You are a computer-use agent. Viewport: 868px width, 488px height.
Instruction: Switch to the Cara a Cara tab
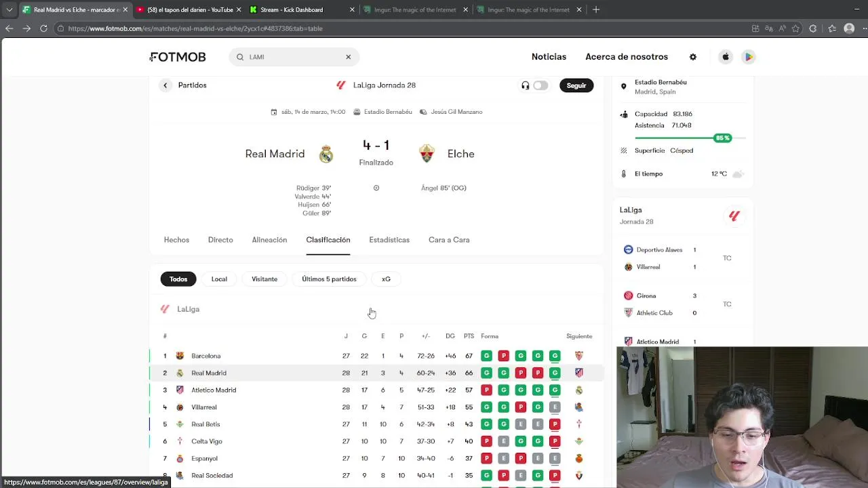[449, 240]
